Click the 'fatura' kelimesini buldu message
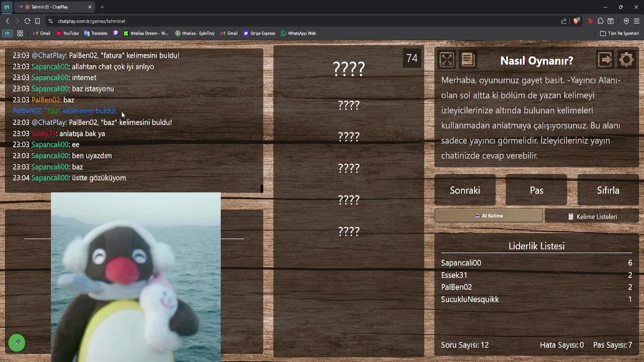 tap(96, 55)
